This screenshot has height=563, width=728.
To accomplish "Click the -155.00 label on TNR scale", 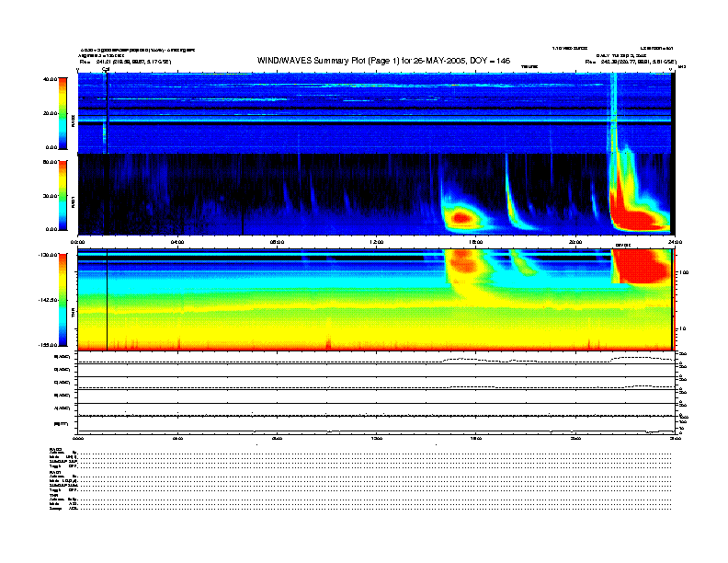I will pos(48,345).
